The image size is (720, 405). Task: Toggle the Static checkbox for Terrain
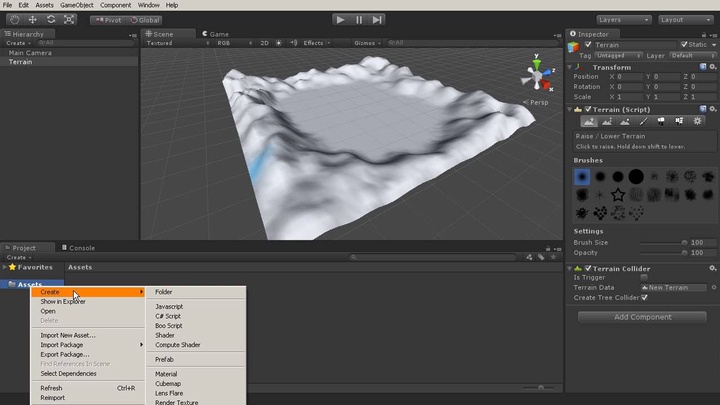coord(684,45)
